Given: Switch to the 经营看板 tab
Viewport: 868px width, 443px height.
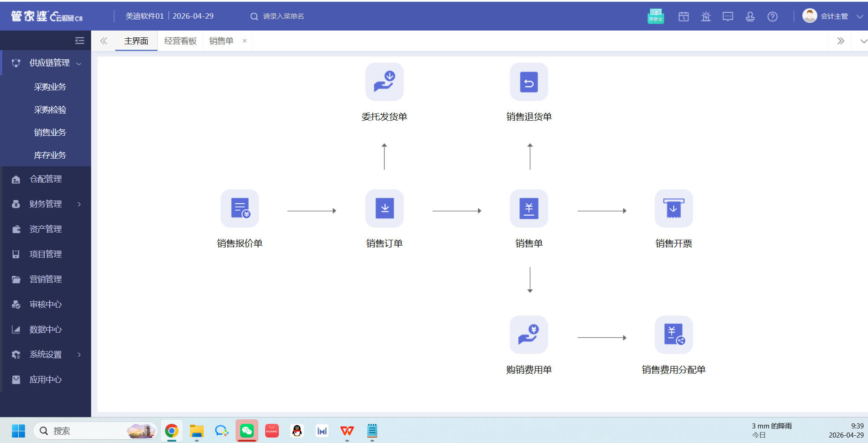Looking at the screenshot, I should point(180,41).
